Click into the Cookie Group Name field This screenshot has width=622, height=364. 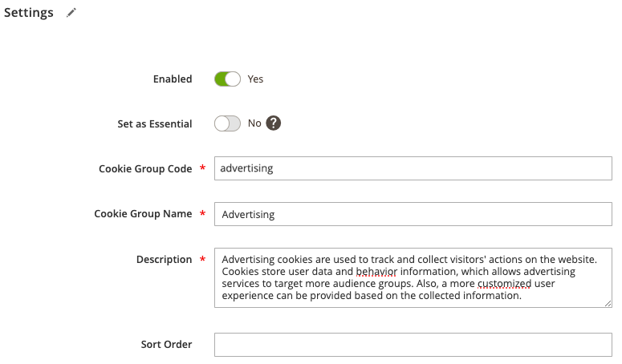413,214
